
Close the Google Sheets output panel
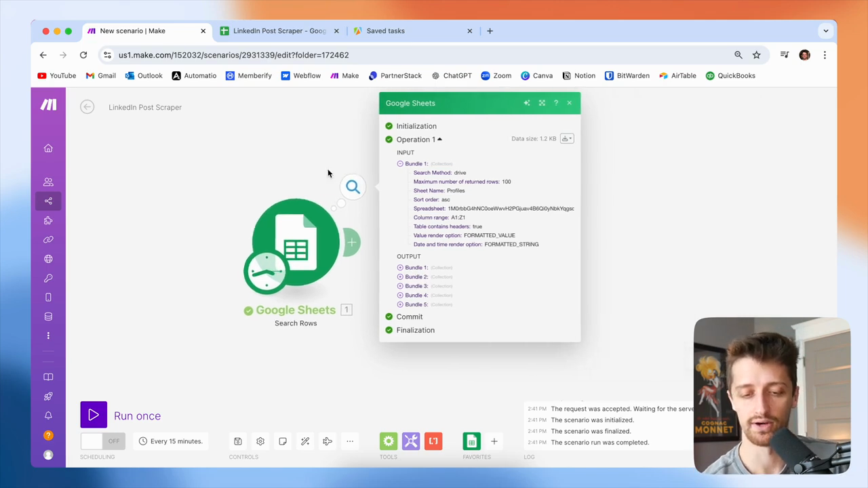tap(570, 103)
